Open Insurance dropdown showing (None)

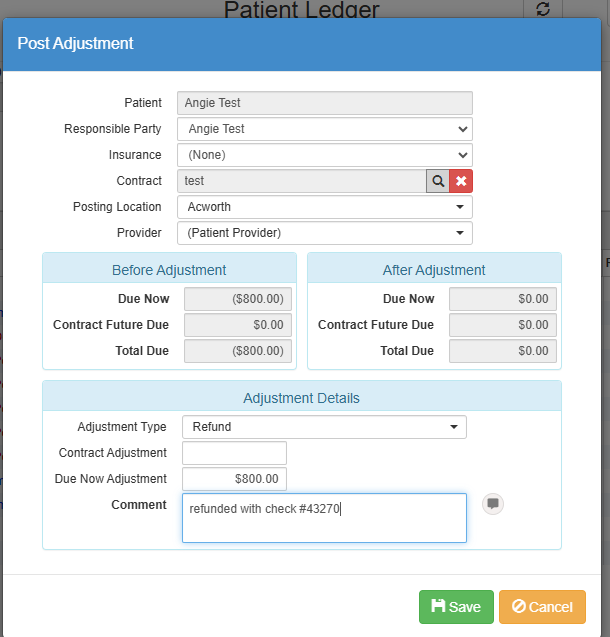pyautogui.click(x=325, y=155)
